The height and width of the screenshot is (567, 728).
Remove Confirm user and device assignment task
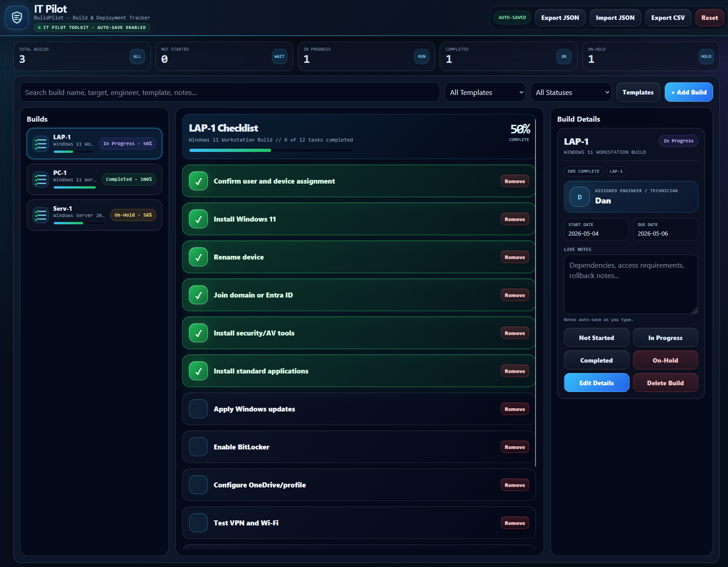[x=515, y=181]
